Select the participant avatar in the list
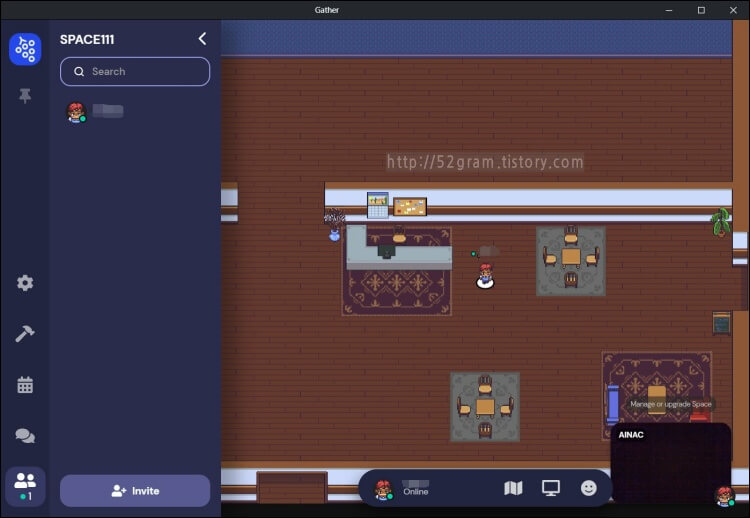 tap(76, 112)
